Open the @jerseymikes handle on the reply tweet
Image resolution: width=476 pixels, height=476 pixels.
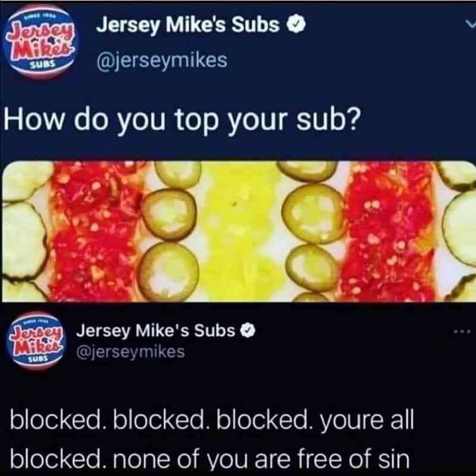point(130,352)
